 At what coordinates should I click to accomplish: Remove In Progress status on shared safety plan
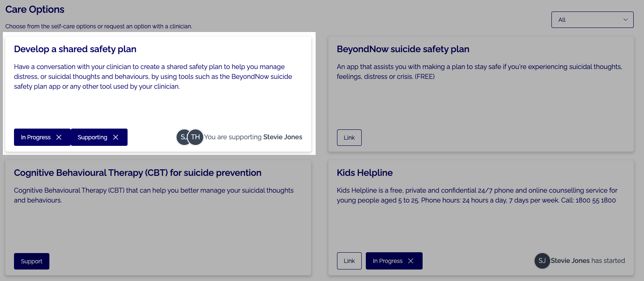59,137
